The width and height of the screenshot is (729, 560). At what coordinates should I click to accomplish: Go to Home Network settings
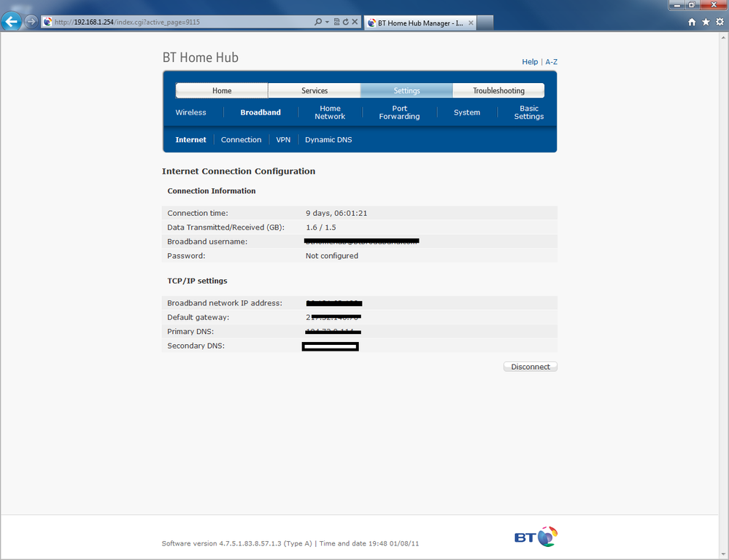(330, 112)
